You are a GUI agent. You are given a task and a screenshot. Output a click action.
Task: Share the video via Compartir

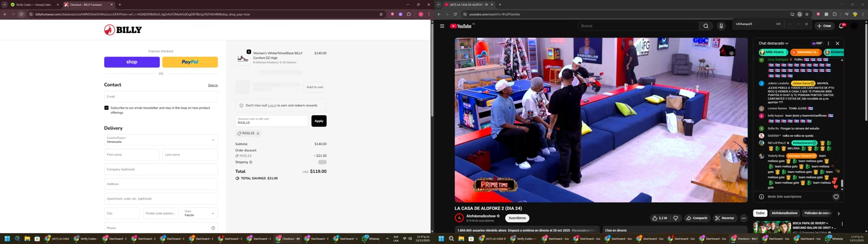point(697,218)
